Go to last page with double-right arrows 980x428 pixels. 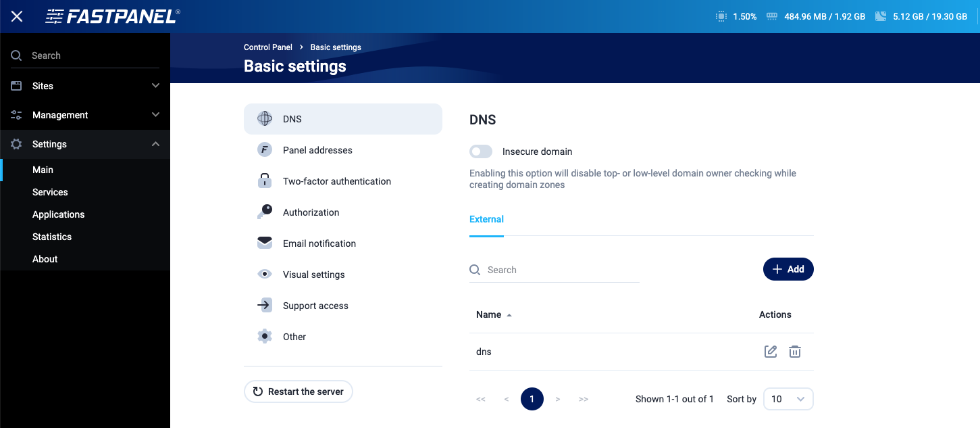[x=584, y=400]
